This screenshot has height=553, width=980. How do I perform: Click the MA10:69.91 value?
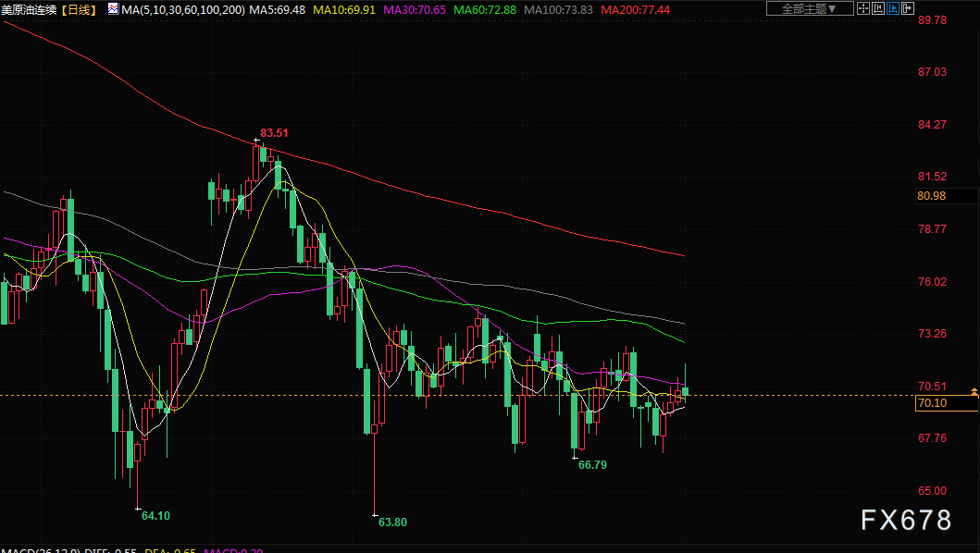[344, 10]
